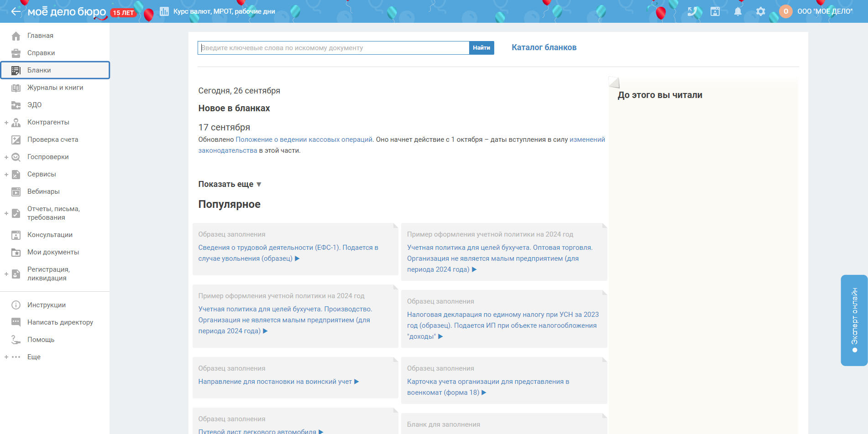Click the Контрагенты people icon
Viewport: 868px width, 434px height.
pos(16,122)
